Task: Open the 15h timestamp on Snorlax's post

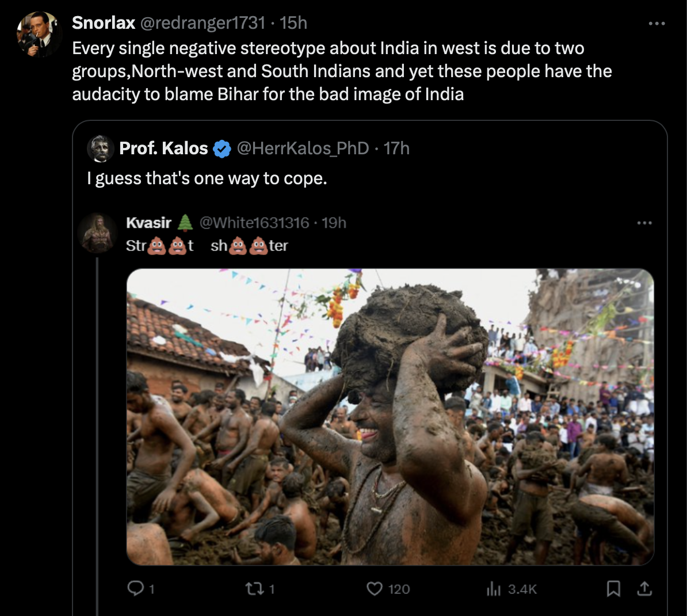Action: (293, 23)
